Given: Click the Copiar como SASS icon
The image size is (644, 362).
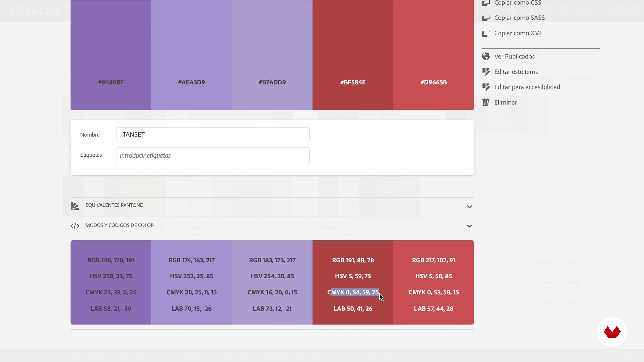Looking at the screenshot, I should pyautogui.click(x=486, y=17).
